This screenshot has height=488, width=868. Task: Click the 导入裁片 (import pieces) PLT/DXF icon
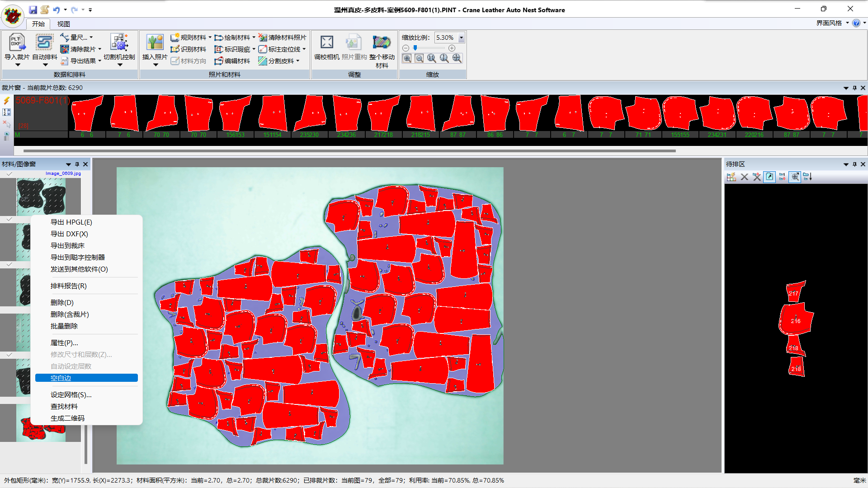pyautogui.click(x=17, y=42)
